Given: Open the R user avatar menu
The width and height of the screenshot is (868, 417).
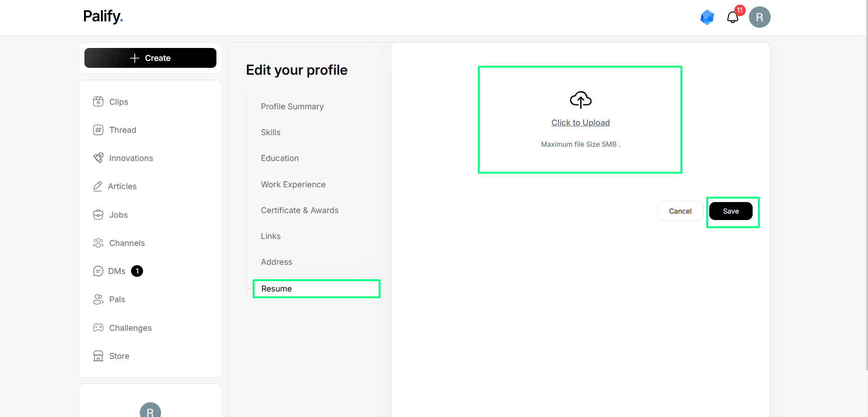Looking at the screenshot, I should pos(760,17).
